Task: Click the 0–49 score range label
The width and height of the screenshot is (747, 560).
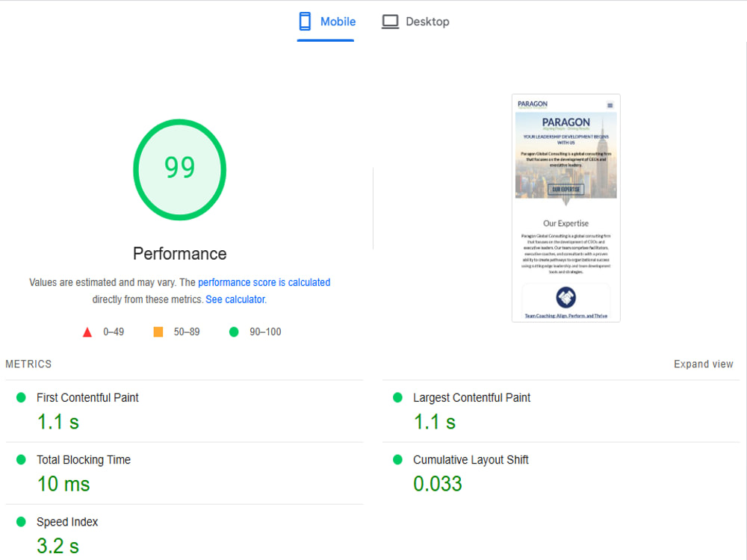Action: coord(114,332)
